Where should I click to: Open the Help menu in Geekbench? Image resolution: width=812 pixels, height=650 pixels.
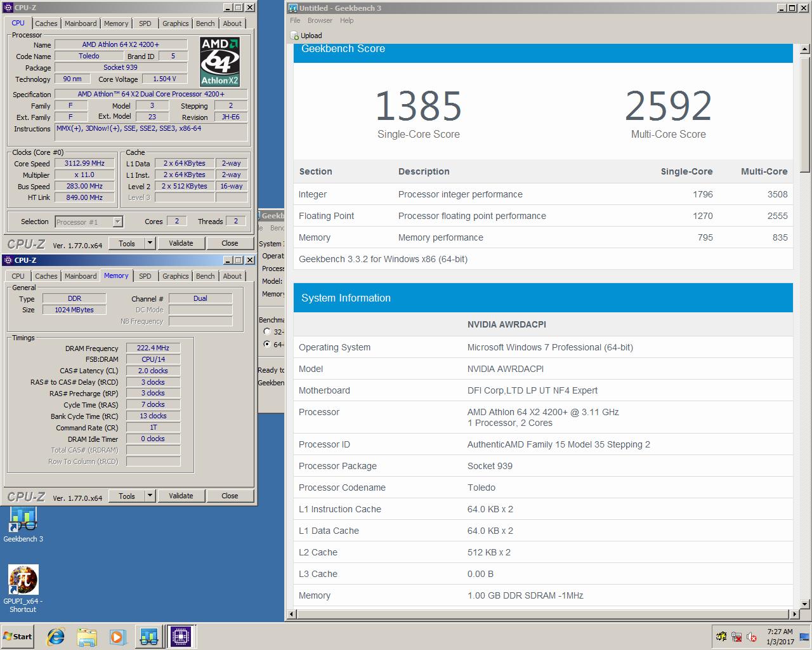tap(346, 20)
